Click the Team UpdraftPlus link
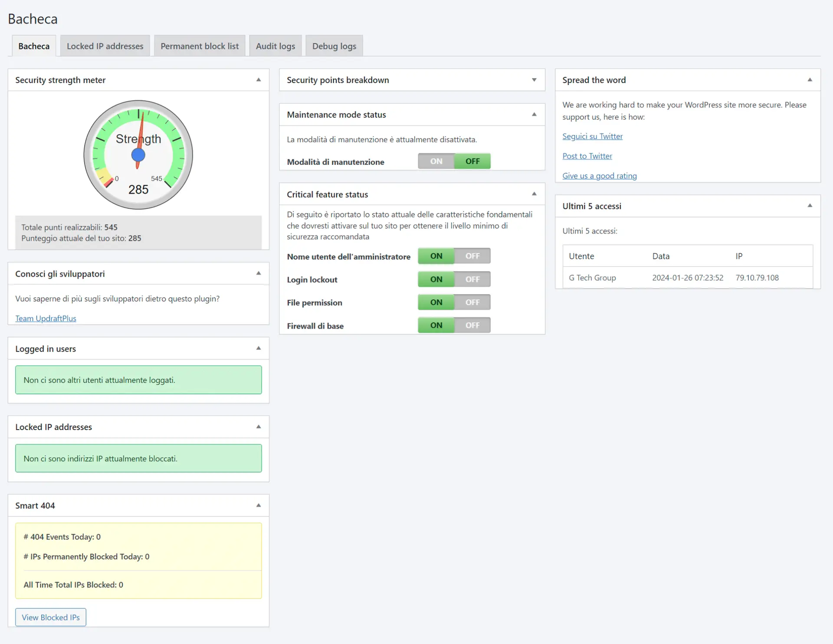This screenshot has height=644, width=833. tap(45, 318)
